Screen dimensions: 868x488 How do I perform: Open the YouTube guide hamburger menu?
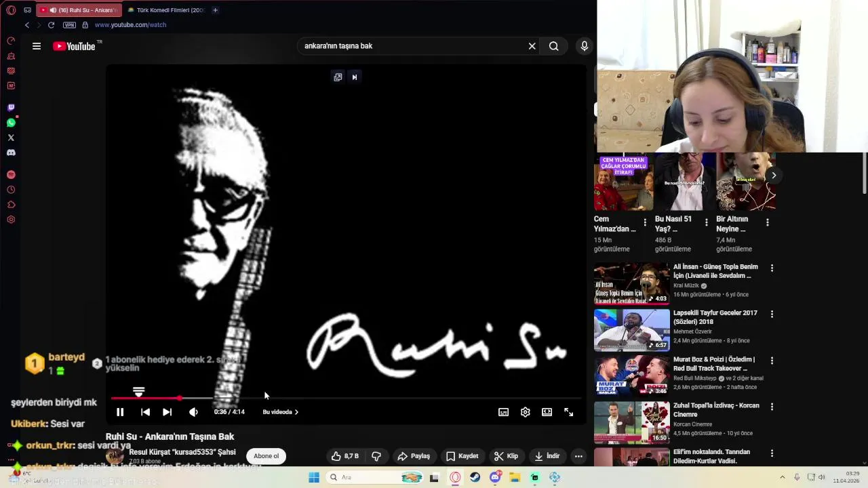pyautogui.click(x=37, y=46)
